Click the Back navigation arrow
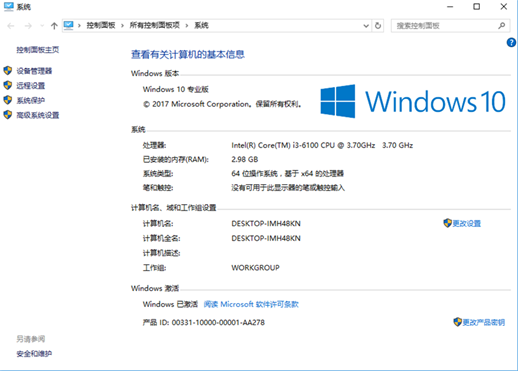Viewport: 518px width, 371px height. click(11, 26)
